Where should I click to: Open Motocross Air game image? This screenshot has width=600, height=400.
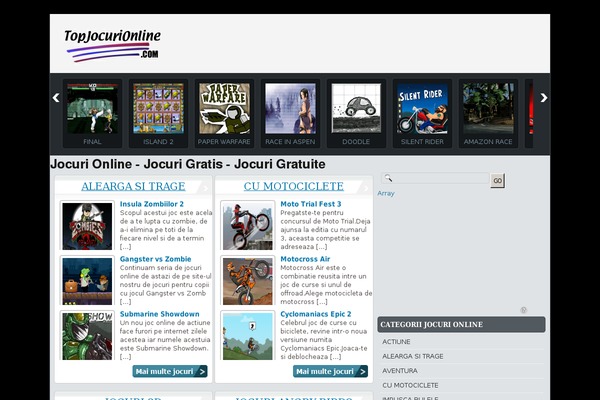(x=248, y=281)
